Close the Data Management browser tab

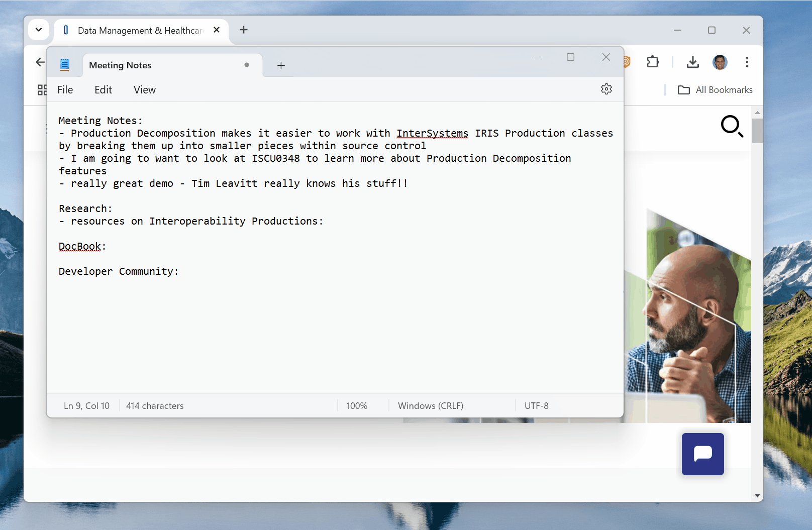[x=217, y=30]
